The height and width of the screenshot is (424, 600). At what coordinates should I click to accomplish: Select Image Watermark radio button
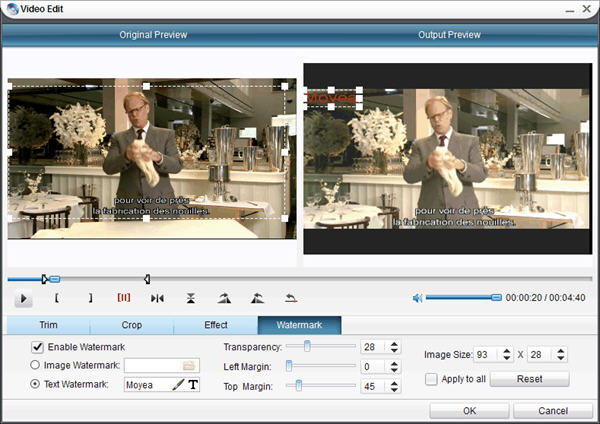click(35, 365)
